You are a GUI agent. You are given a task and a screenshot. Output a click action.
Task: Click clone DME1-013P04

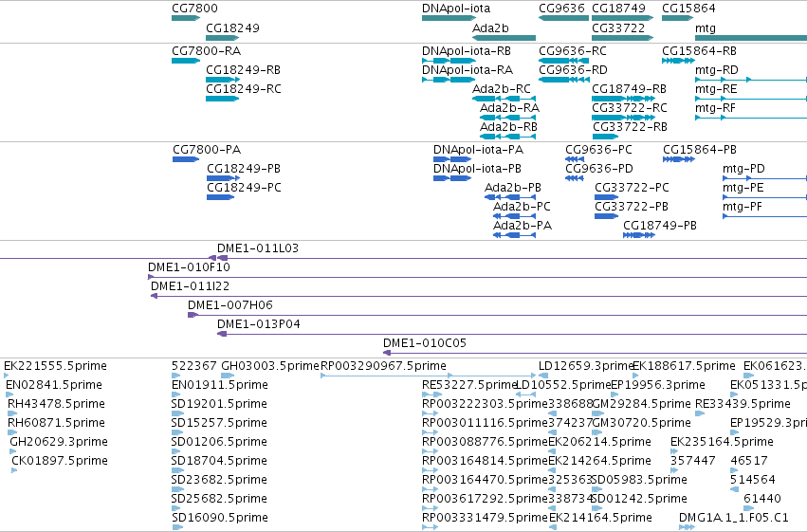[512, 335]
